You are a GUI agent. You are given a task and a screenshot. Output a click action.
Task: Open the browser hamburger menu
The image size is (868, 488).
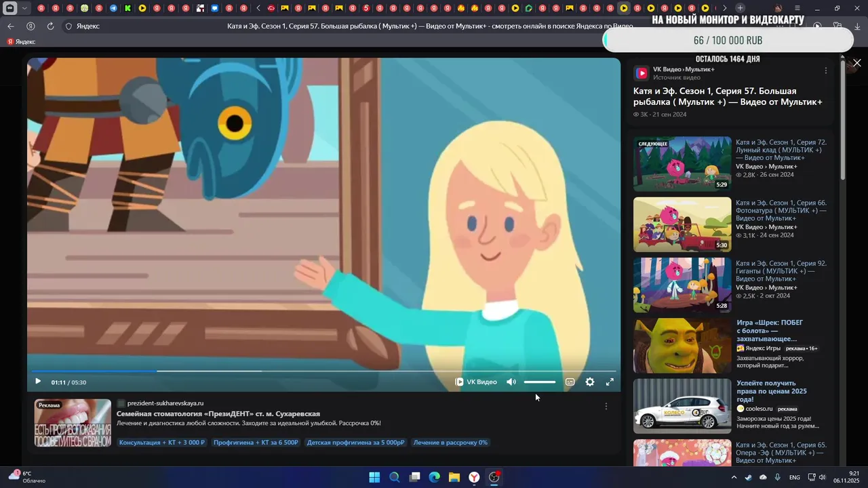pos(797,8)
